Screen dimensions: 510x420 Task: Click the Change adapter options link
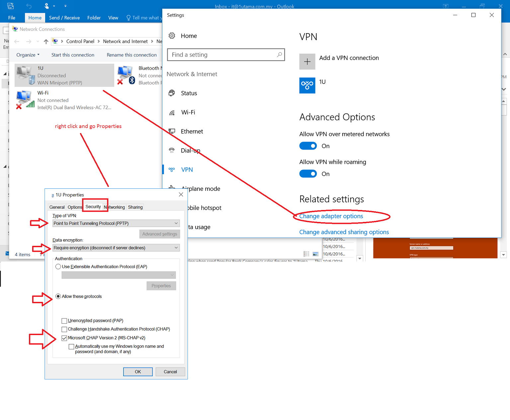331,216
